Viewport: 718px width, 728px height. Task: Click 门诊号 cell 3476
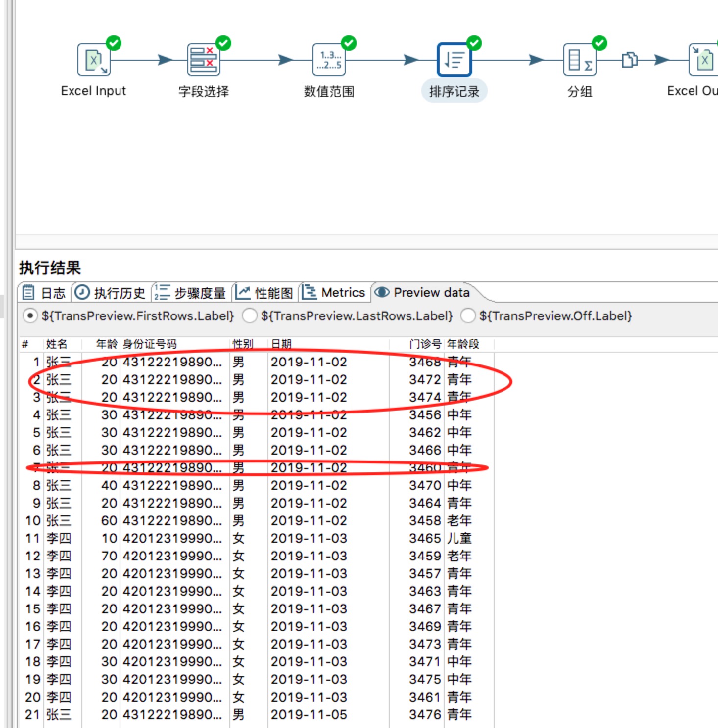click(x=425, y=715)
